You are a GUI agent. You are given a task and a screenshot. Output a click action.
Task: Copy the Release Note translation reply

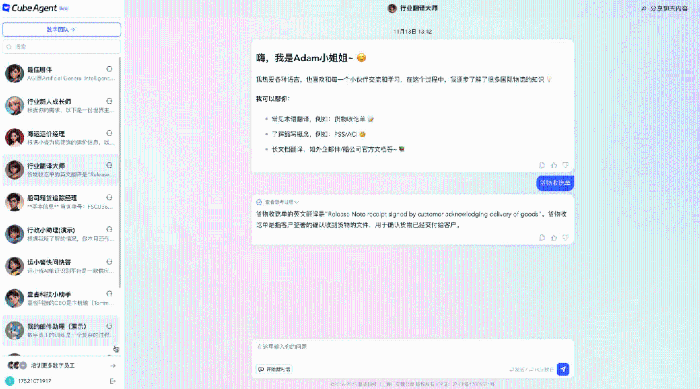[x=542, y=238]
